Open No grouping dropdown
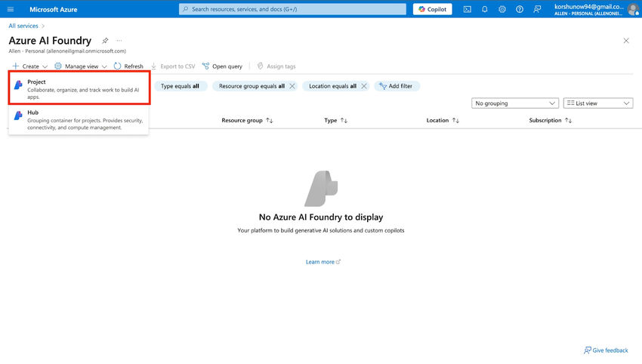Image resolution: width=642 pixels, height=364 pixels. 514,103
